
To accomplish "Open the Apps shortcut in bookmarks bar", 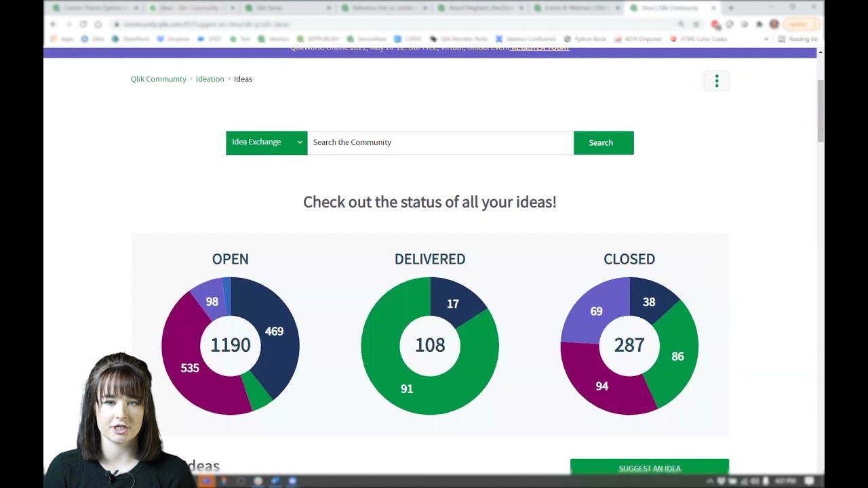I will click(x=62, y=39).
